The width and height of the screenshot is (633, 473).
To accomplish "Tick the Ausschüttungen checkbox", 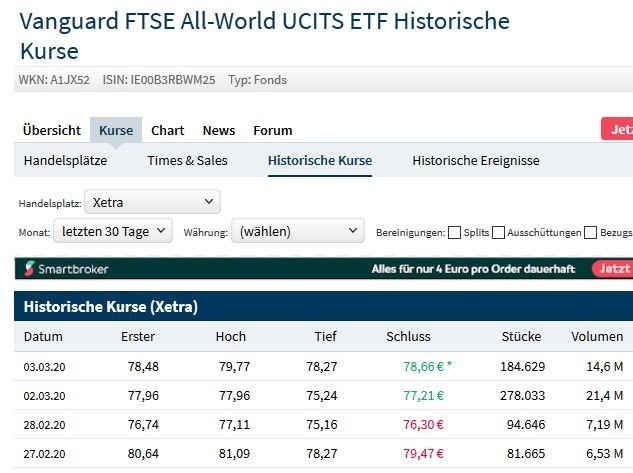I will pos(498,232).
